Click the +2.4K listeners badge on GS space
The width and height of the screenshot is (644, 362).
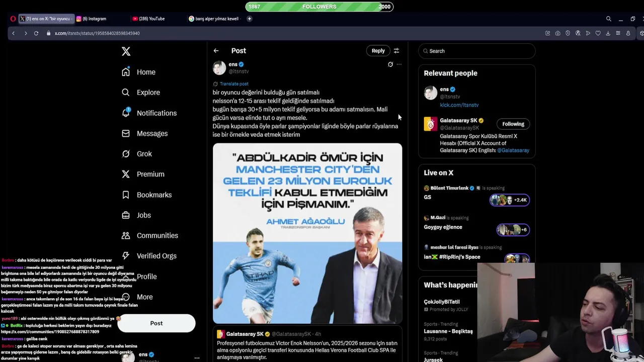(509, 200)
